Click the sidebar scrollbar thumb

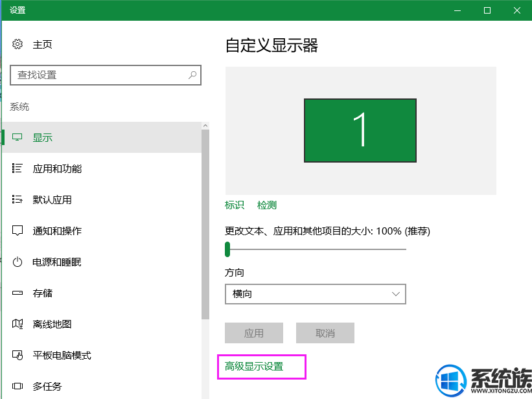pos(205,224)
